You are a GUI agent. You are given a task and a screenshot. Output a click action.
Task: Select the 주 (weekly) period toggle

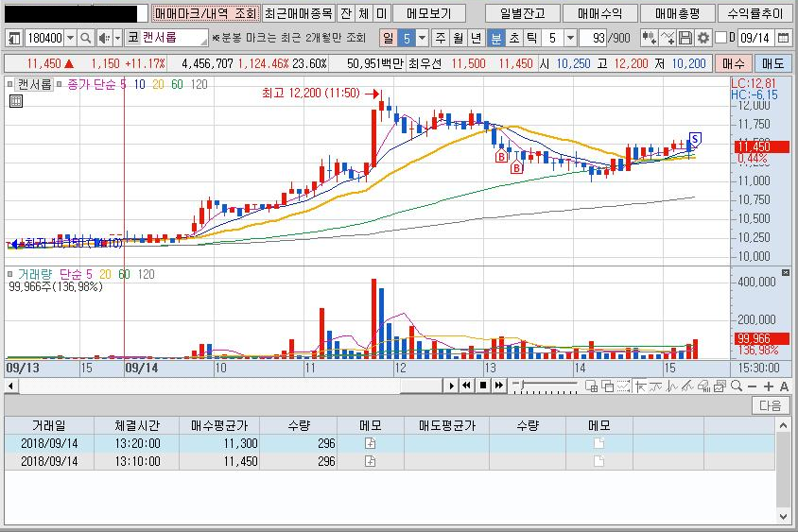pyautogui.click(x=441, y=38)
